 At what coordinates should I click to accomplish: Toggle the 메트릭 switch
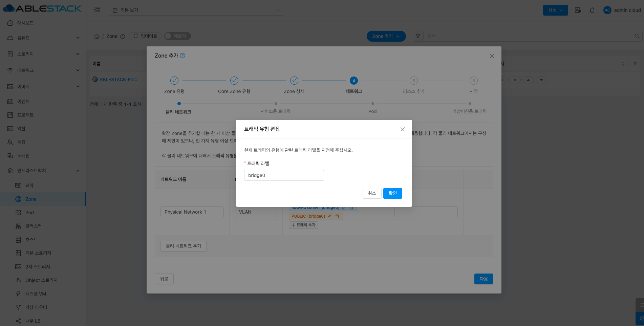click(x=177, y=36)
